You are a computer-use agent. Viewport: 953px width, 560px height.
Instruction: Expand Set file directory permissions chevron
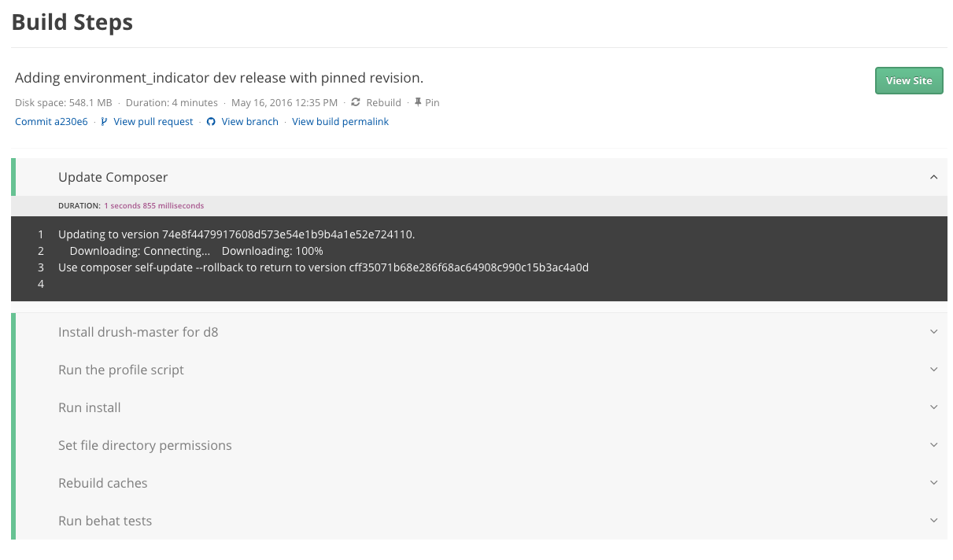933,445
